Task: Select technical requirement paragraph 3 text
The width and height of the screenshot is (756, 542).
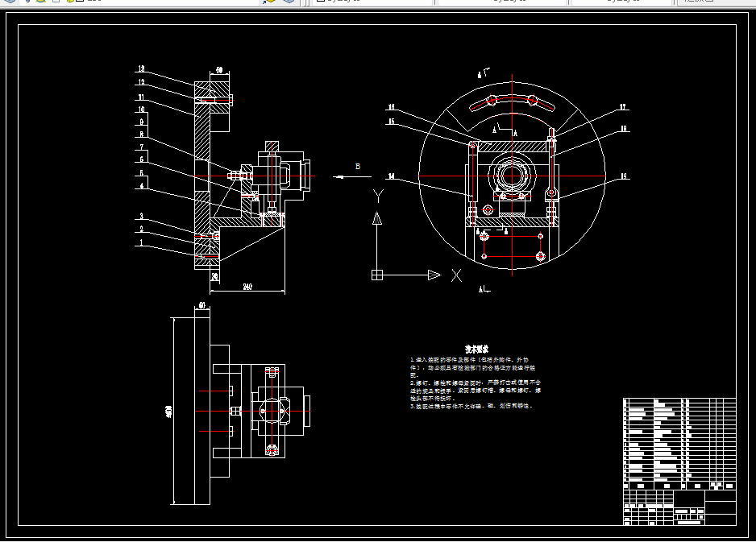Action: (471, 406)
